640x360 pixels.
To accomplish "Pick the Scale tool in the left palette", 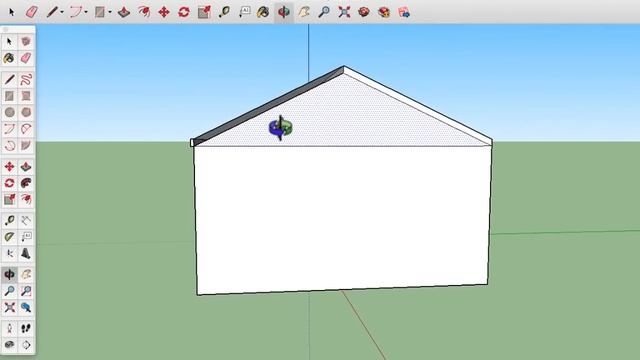I will point(10,200).
